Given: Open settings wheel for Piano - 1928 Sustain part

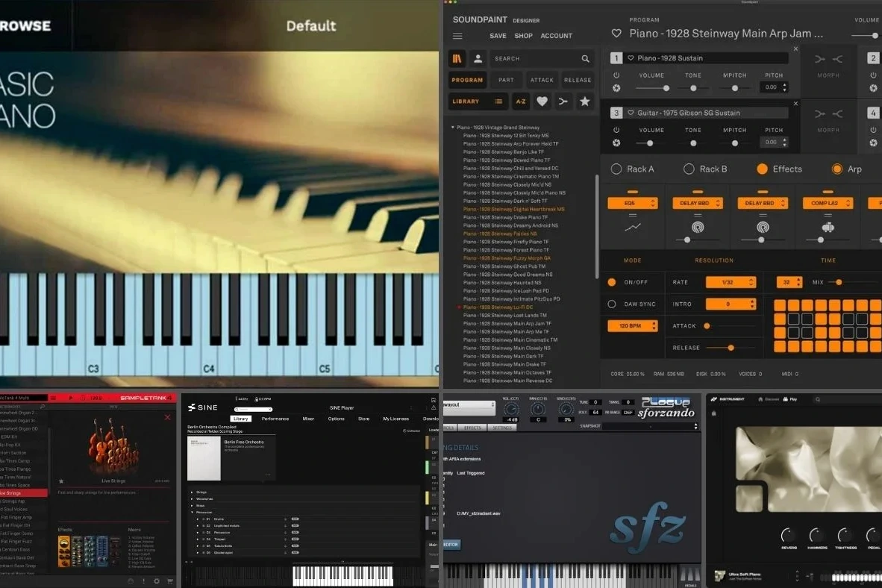Looking at the screenshot, I should click(x=616, y=88).
